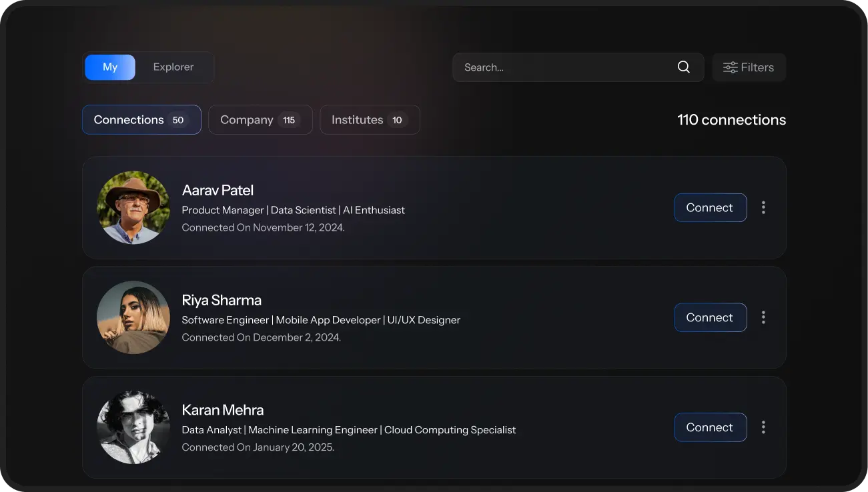The image size is (868, 492).
Task: Open Riya Sharma's profile photo
Action: coord(133,317)
